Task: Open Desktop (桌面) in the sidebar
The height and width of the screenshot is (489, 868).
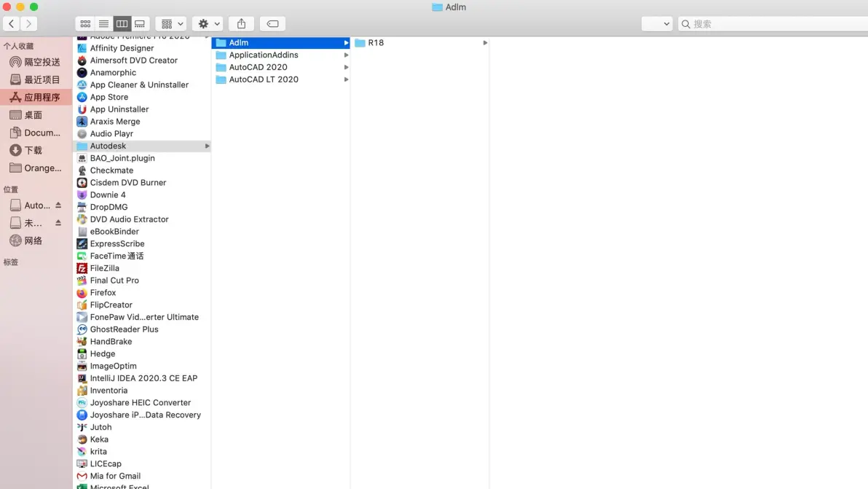Action: point(36,115)
